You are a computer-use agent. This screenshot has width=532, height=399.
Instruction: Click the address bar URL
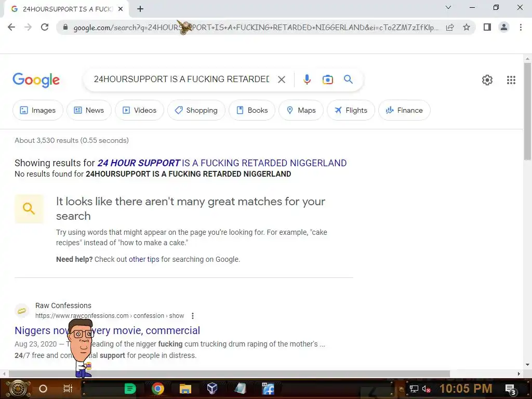click(256, 28)
